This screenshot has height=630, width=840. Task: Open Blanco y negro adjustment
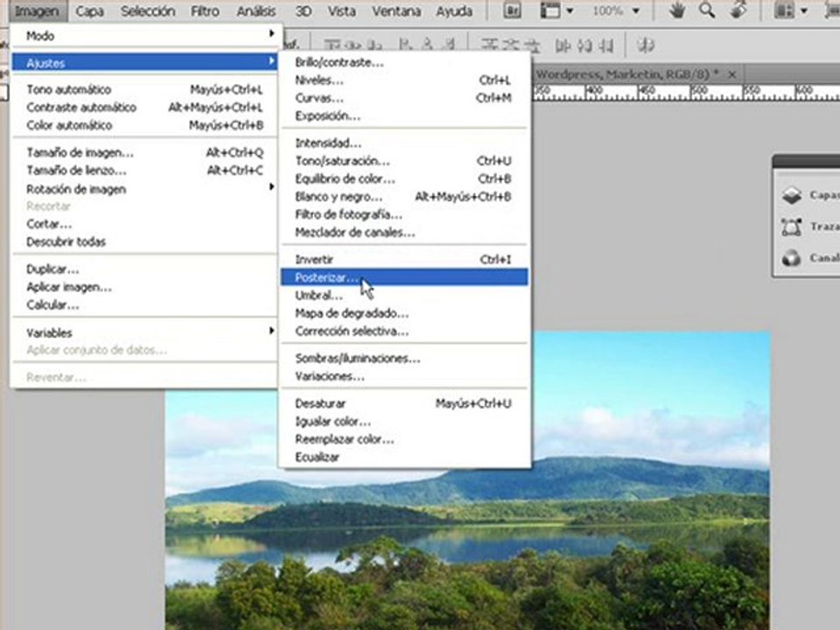(x=404, y=197)
